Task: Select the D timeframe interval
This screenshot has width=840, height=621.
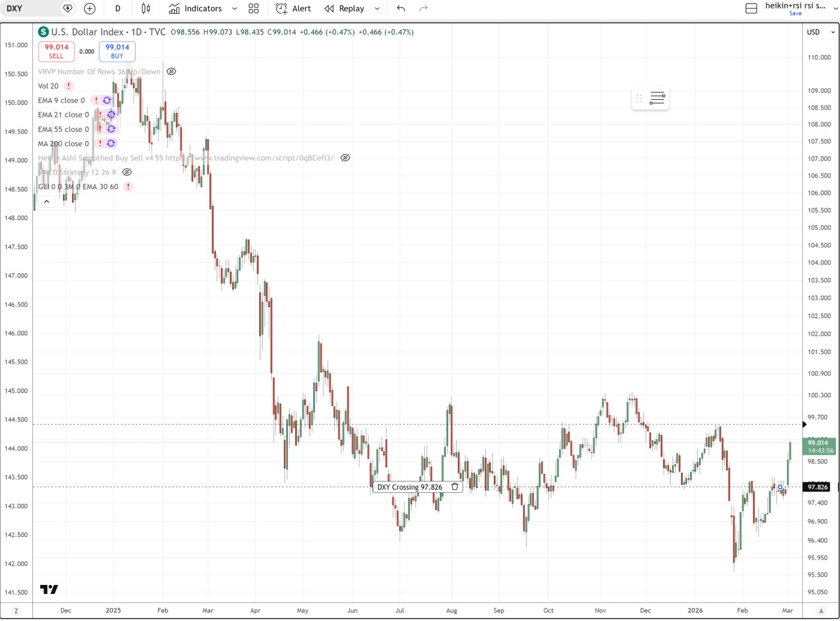Action: (118, 8)
